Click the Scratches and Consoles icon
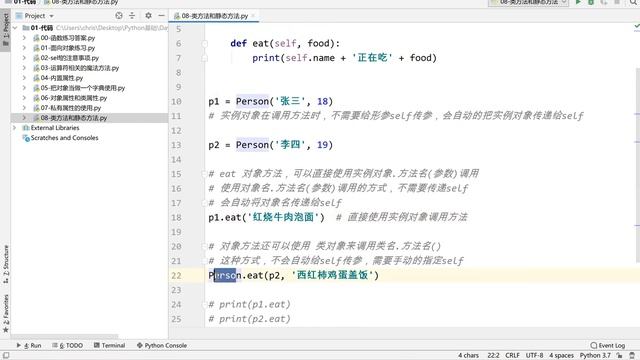 26,138
